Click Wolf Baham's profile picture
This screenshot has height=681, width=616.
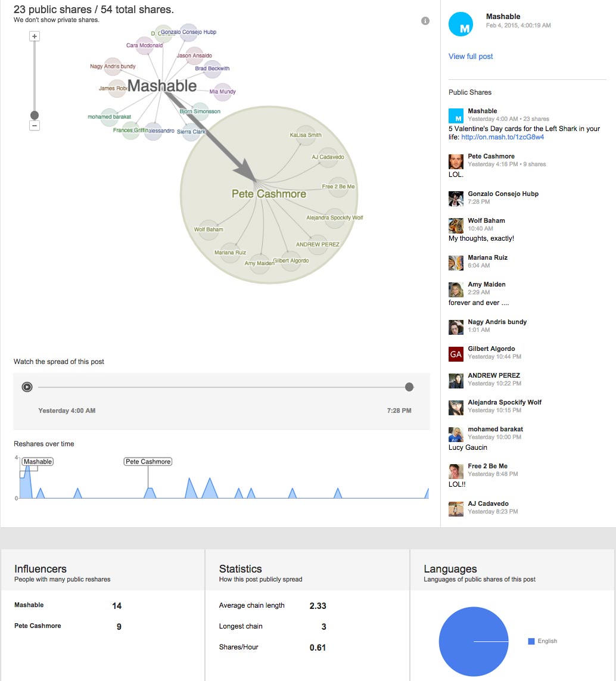coord(456,226)
